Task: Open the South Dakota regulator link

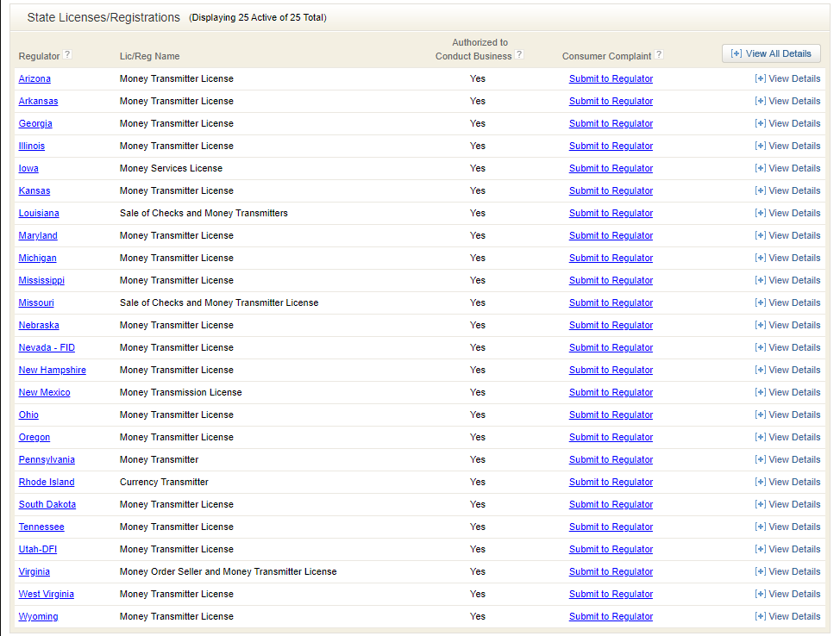Action: click(47, 504)
